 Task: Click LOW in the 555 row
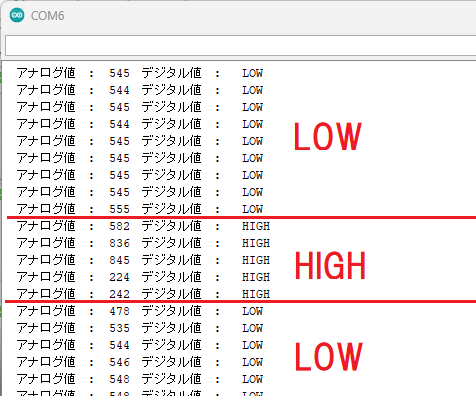click(x=252, y=209)
